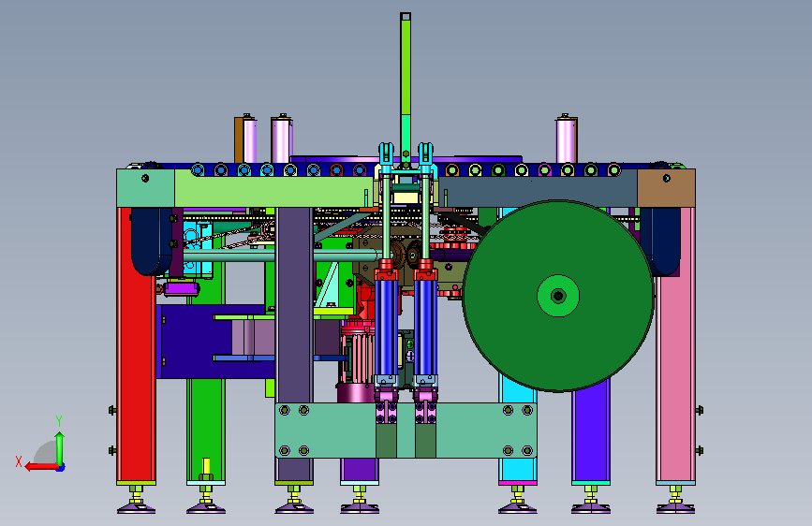Select the dark indigo box on the left
Image resolution: width=812 pixels, height=526 pixels.
pos(194,342)
